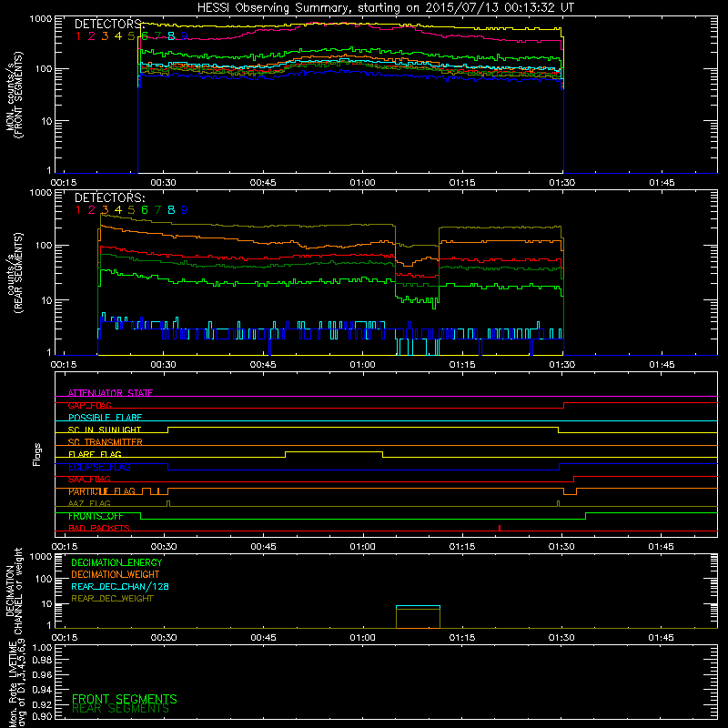This screenshot has height=728, width=728.
Task: Click the counts/s REAR SEGMENTS axis label
Action: (14, 273)
